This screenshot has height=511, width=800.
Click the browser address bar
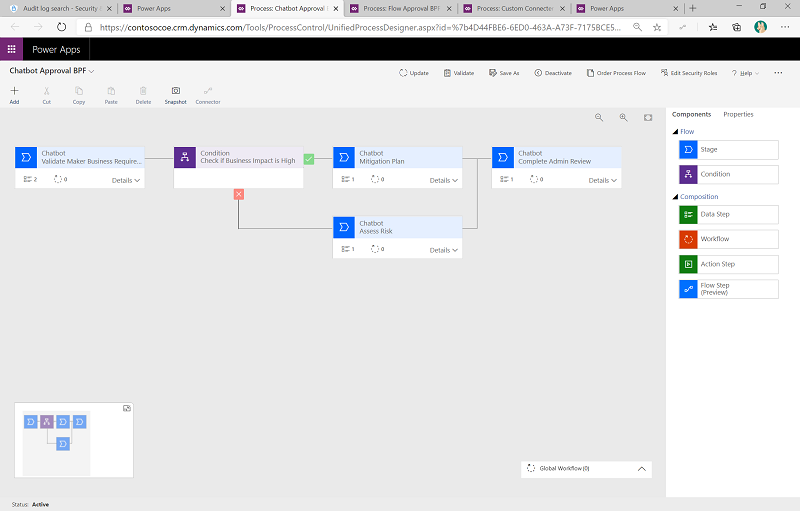pos(360,28)
